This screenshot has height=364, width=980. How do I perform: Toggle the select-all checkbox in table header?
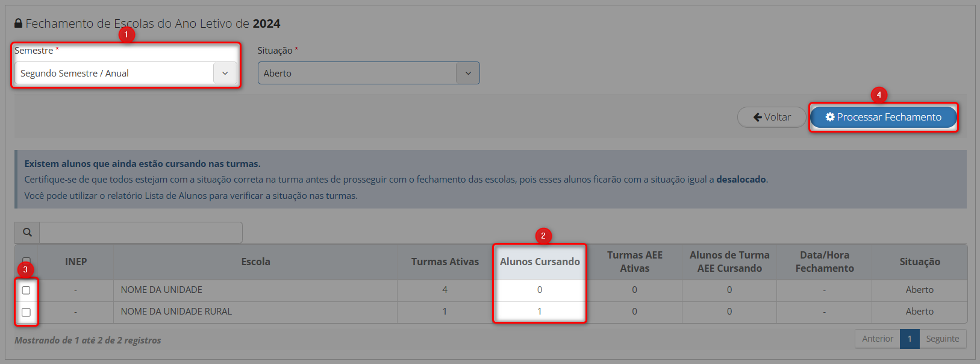click(27, 260)
